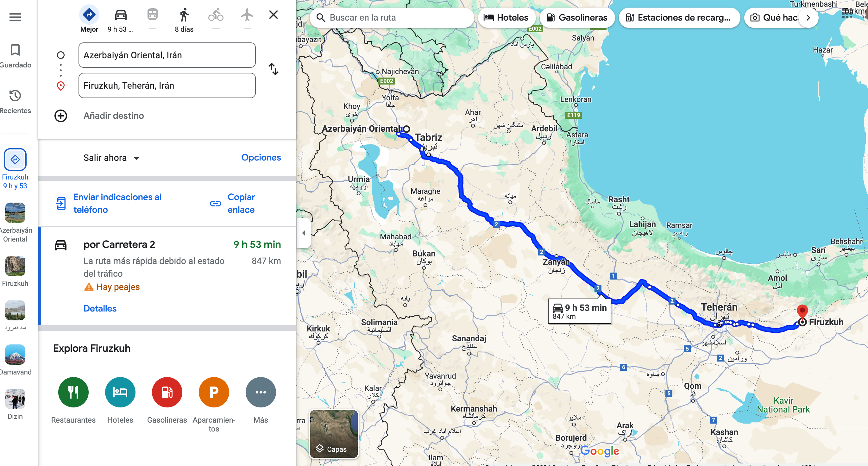The height and width of the screenshot is (466, 868).
Task: Open the Opciones route options
Action: point(261,157)
